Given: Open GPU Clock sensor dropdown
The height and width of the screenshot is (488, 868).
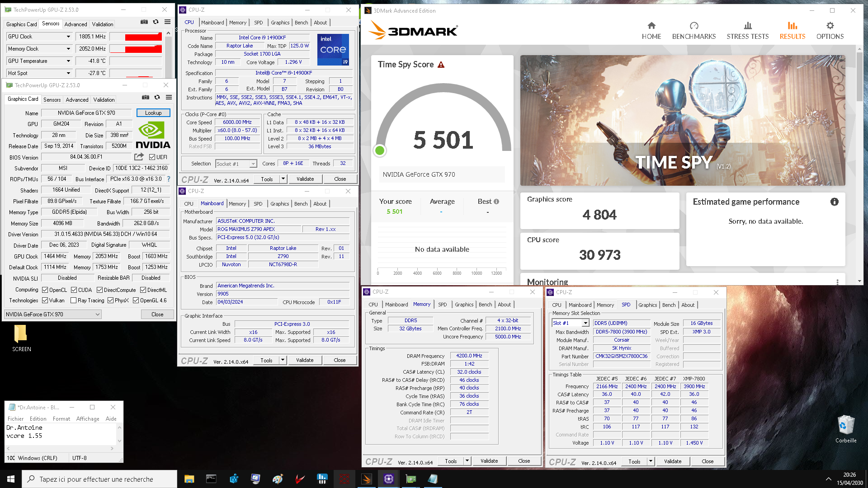Looking at the screenshot, I should 68,37.
